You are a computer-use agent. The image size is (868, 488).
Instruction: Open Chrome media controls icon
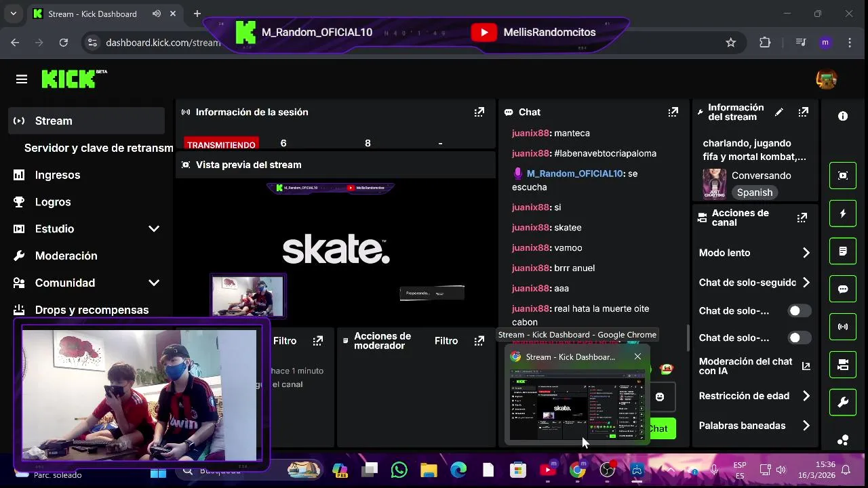click(x=801, y=42)
